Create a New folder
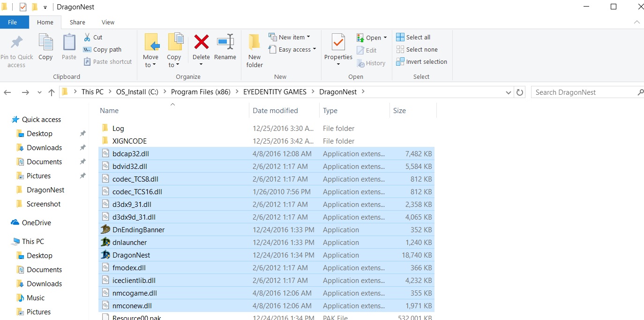 click(255, 51)
